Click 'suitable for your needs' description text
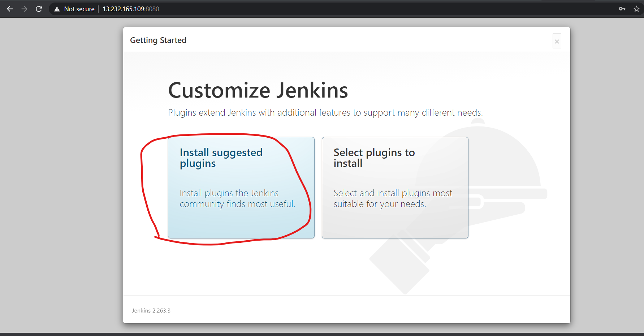 tap(380, 204)
